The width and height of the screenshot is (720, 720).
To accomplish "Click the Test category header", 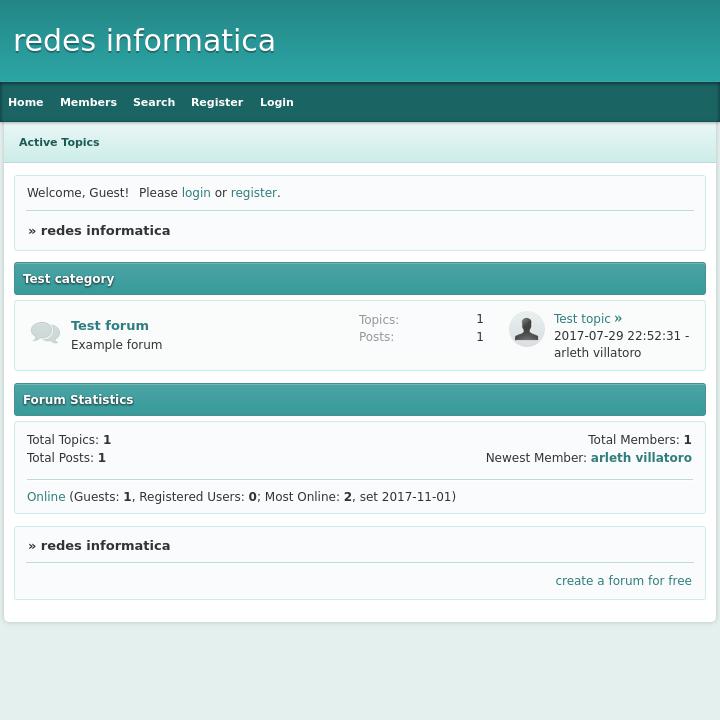I will [69, 279].
